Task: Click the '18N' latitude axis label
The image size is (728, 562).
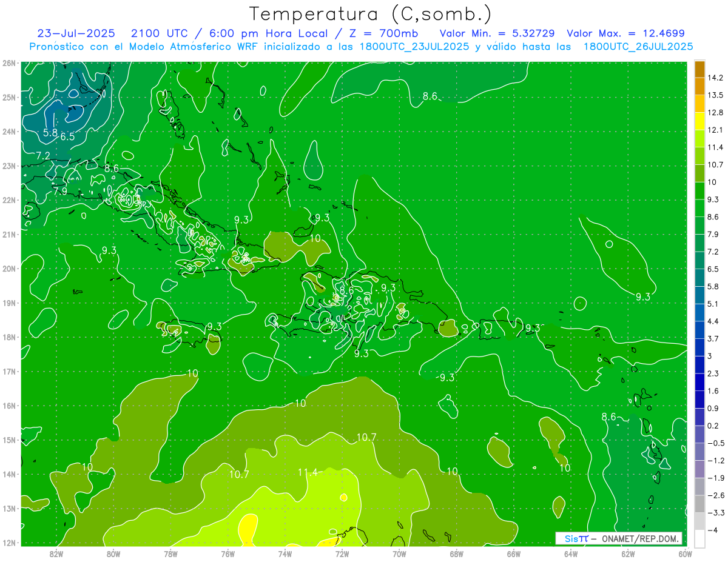Action: pos(9,337)
